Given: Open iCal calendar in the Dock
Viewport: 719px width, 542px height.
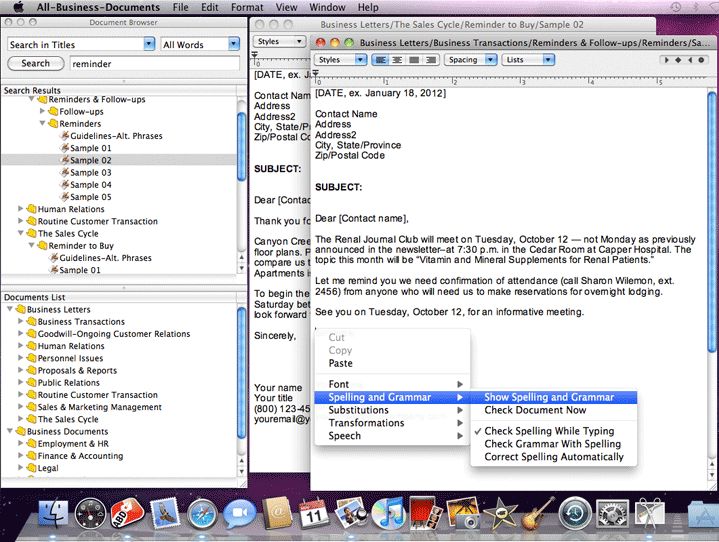Looking at the screenshot, I should tap(314, 514).
